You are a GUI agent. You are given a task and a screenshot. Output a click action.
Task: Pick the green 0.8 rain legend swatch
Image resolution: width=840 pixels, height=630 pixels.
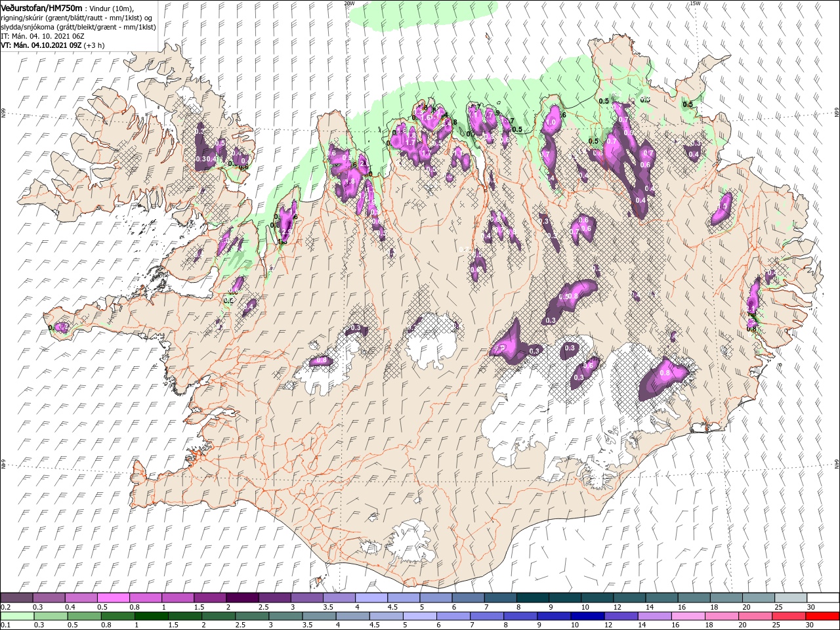click(117, 616)
